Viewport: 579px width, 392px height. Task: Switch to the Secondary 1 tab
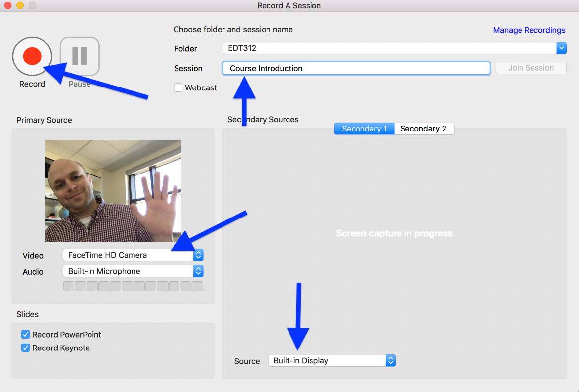[364, 129]
